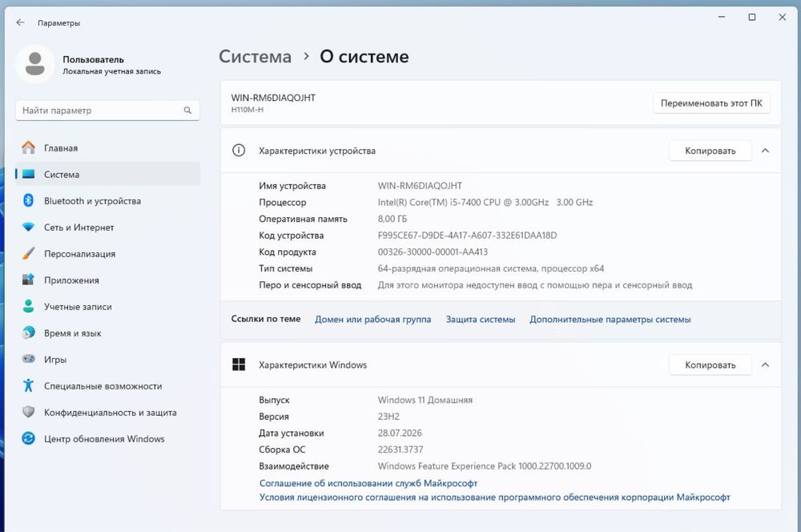Click the Учетные записи person icon
Screen dimensions: 801x532
[x=29, y=306]
